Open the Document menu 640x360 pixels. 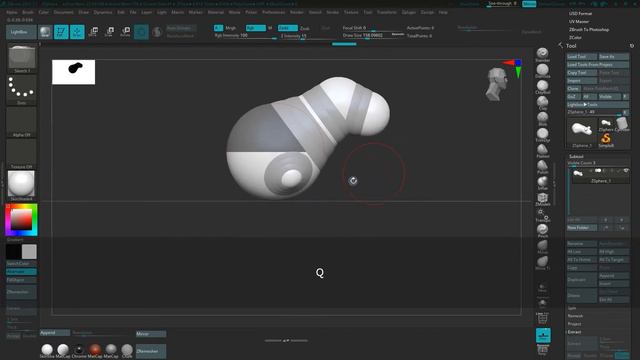click(64, 12)
